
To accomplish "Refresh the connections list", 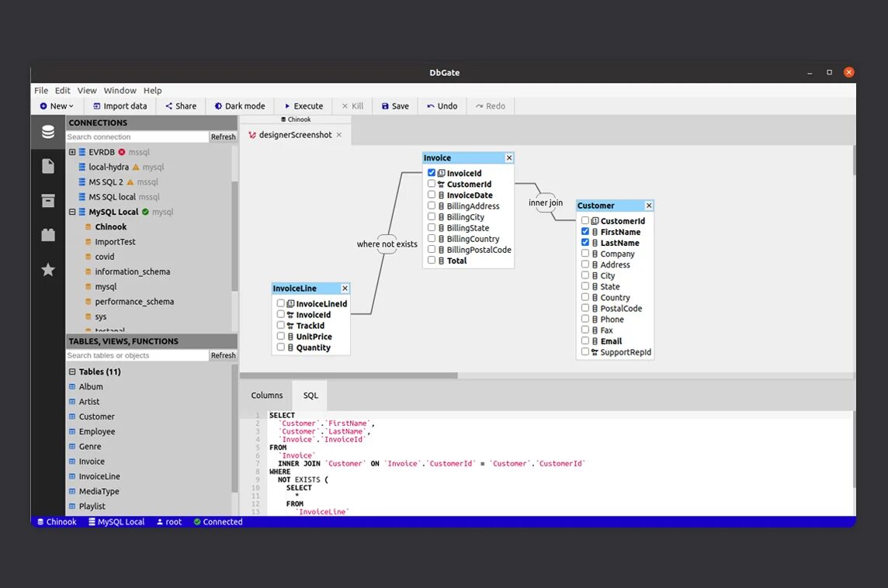I will point(223,137).
